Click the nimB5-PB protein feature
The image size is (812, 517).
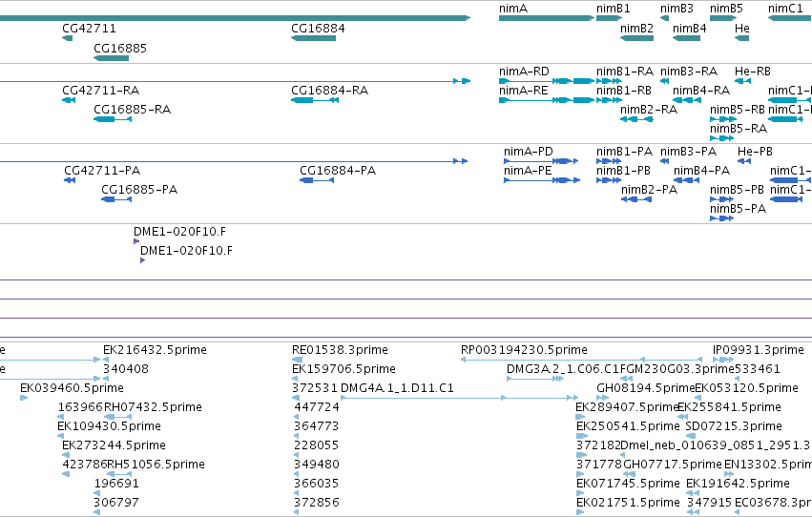(x=722, y=199)
